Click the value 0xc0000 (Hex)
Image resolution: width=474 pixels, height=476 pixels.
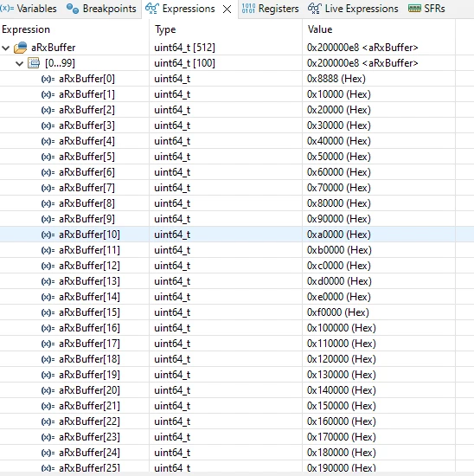pyautogui.click(x=339, y=266)
